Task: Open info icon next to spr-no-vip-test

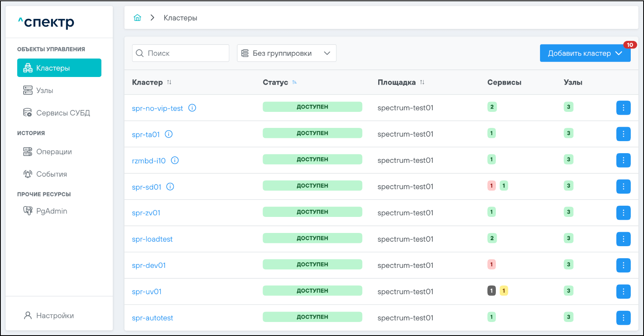Action: [192, 108]
